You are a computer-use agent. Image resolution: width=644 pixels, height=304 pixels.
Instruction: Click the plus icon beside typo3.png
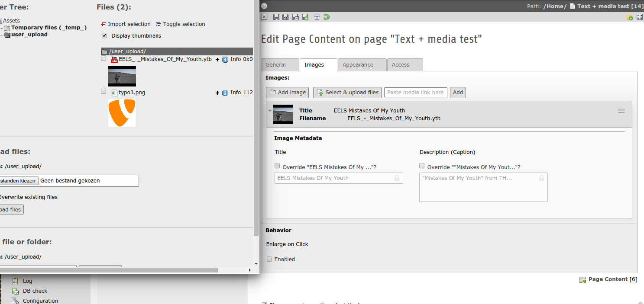pos(217,93)
